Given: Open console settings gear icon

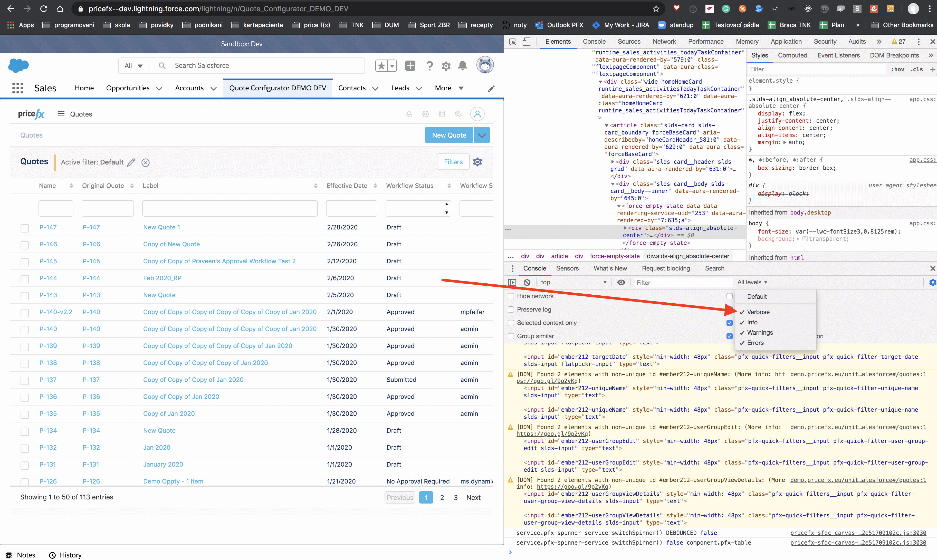Looking at the screenshot, I should (932, 282).
